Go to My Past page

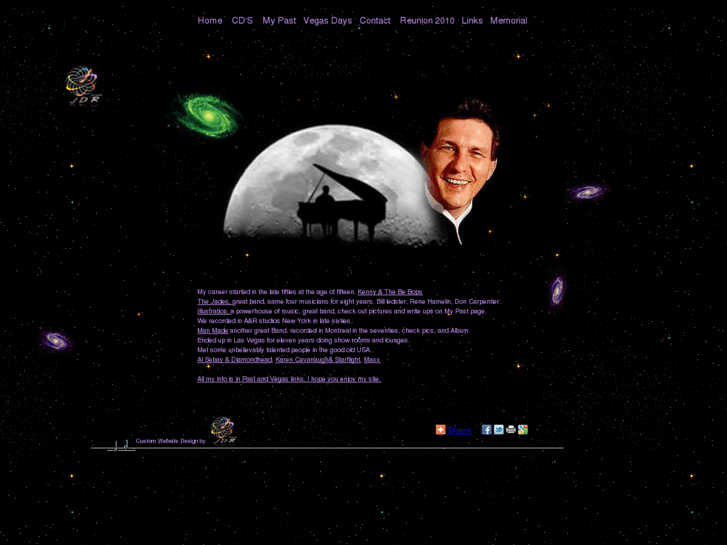tap(279, 20)
